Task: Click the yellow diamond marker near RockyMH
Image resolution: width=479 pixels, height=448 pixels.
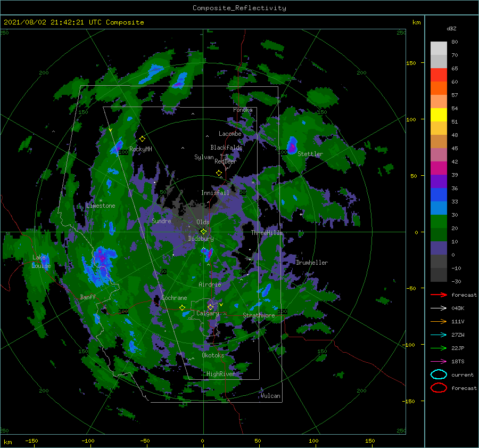Action: 142,139
